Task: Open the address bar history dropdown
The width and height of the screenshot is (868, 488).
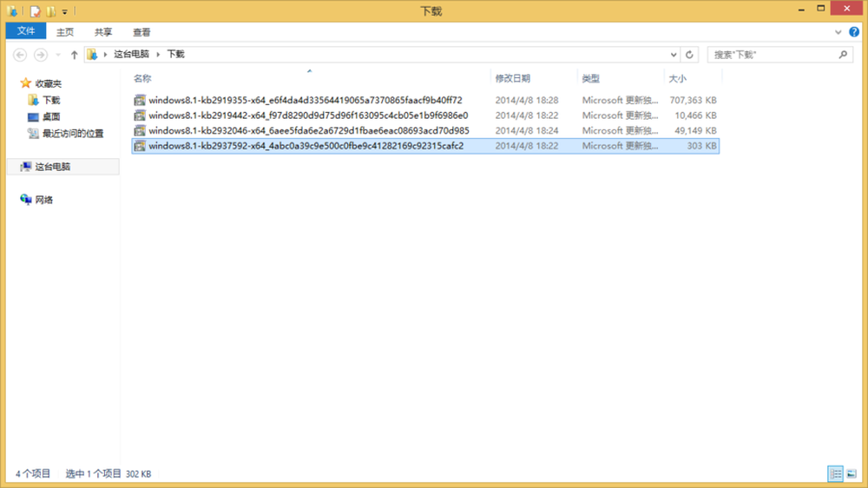Action: click(x=674, y=55)
